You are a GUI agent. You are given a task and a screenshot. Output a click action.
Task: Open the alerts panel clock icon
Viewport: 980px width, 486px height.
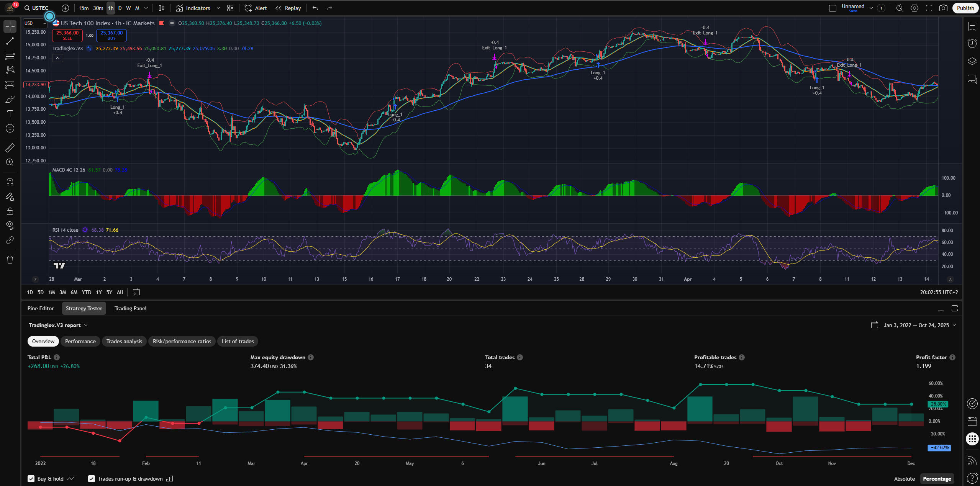click(x=972, y=43)
